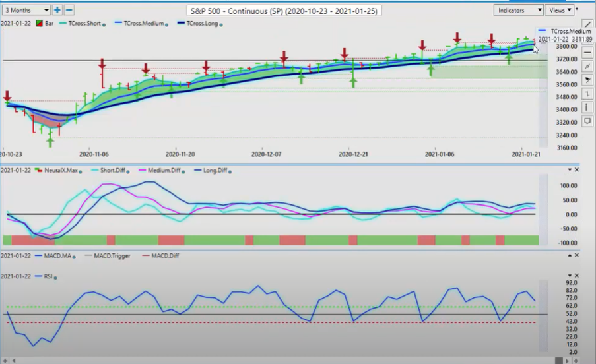596x364 pixels.
Task: Choose the fan-shaped drawing tool in right toolbar
Action: tap(587, 80)
